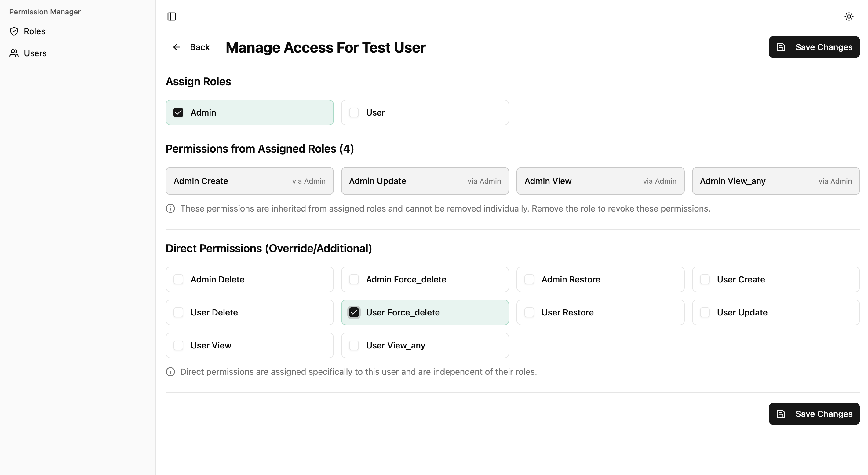
Task: Collapse the sidebar using the panel toggle icon
Action: click(172, 17)
